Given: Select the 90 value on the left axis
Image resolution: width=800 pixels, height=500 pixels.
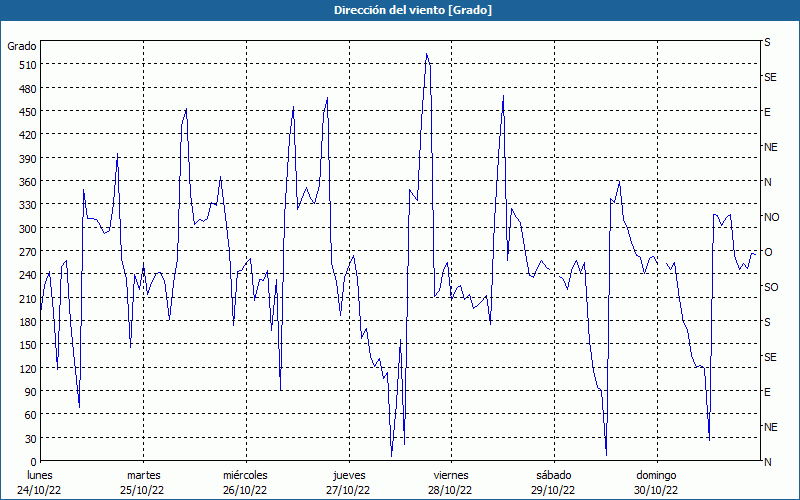Looking at the screenshot, I should pyautogui.click(x=30, y=391).
